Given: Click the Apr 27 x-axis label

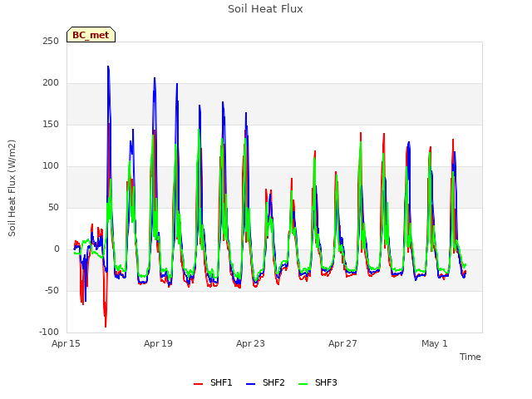Looking at the screenshot, I should coord(342,343).
